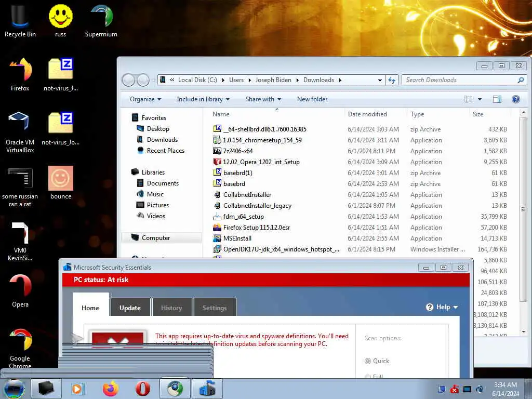Open the Organize dropdown menu
532x399 pixels.
click(x=145, y=99)
